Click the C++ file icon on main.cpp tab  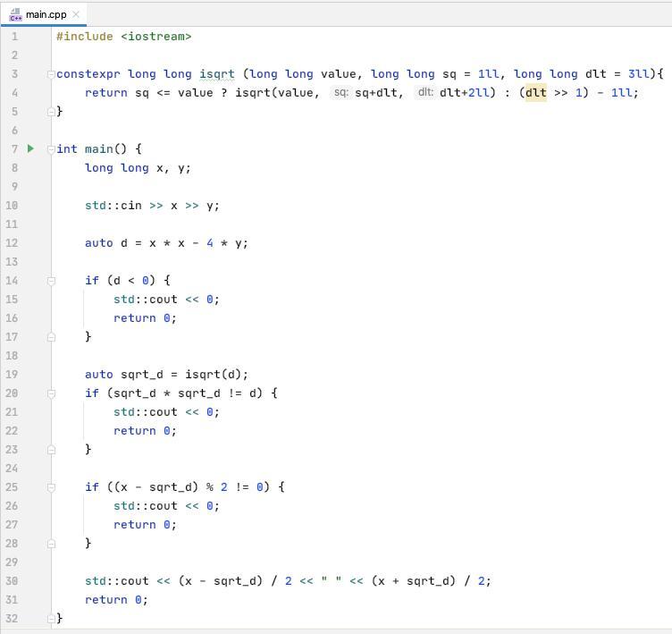[15, 14]
